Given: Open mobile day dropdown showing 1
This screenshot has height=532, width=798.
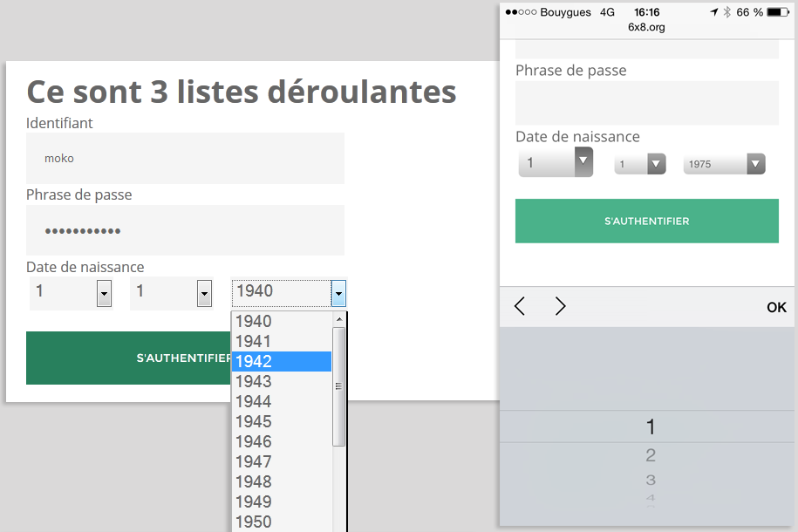Looking at the screenshot, I should tap(556, 163).
